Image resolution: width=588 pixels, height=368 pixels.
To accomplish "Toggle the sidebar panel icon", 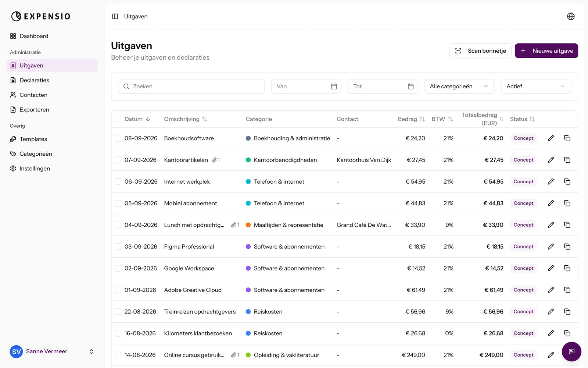I will point(115,17).
